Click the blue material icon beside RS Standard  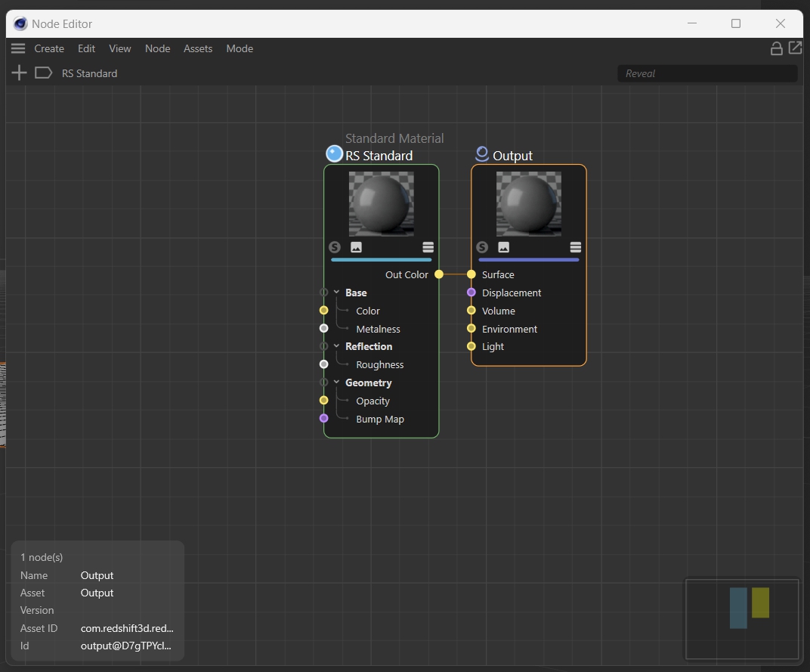point(334,154)
